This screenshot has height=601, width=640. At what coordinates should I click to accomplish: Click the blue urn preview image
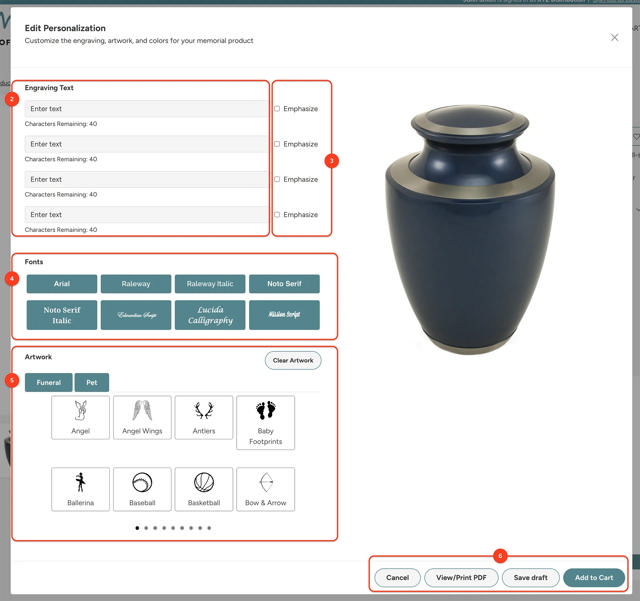(x=470, y=229)
